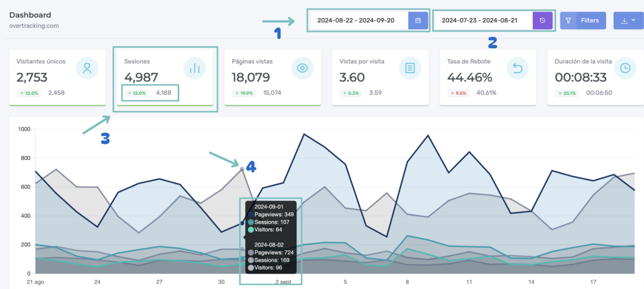Click the person icon on Visitantes únicos card
This screenshot has height=289, width=644.
(87, 68)
